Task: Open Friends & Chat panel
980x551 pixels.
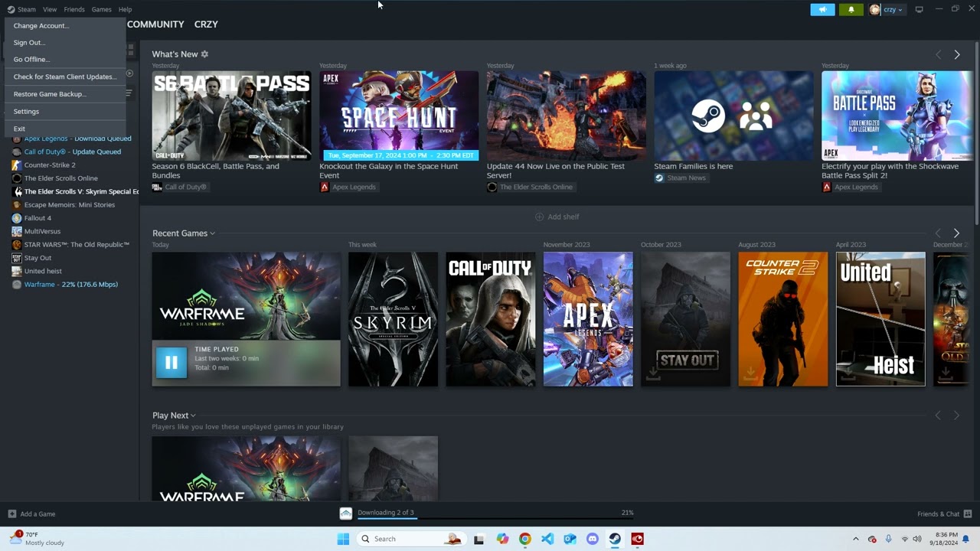Action: pos(944,514)
